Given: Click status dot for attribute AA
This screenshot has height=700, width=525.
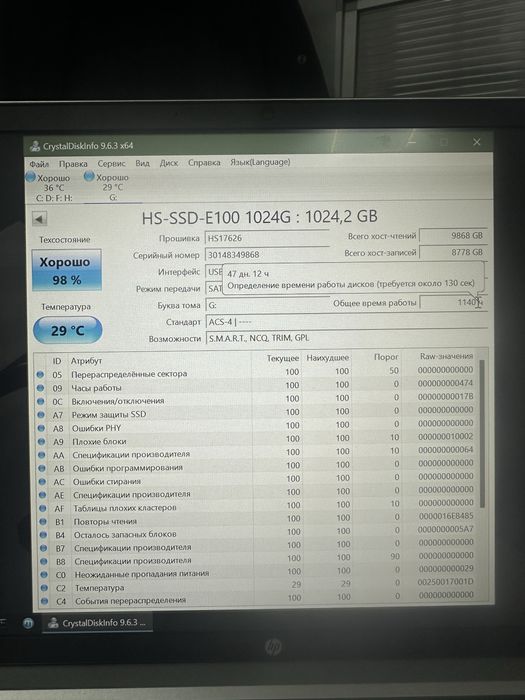Looking at the screenshot, I should [42, 455].
